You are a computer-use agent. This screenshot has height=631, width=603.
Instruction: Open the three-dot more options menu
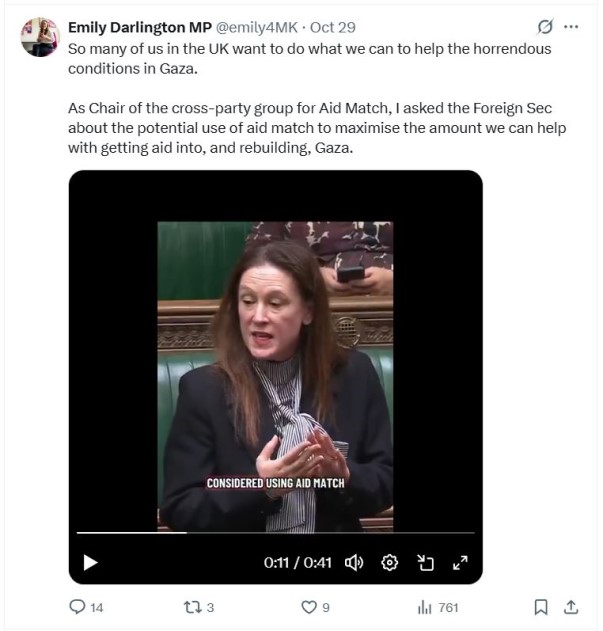click(571, 27)
